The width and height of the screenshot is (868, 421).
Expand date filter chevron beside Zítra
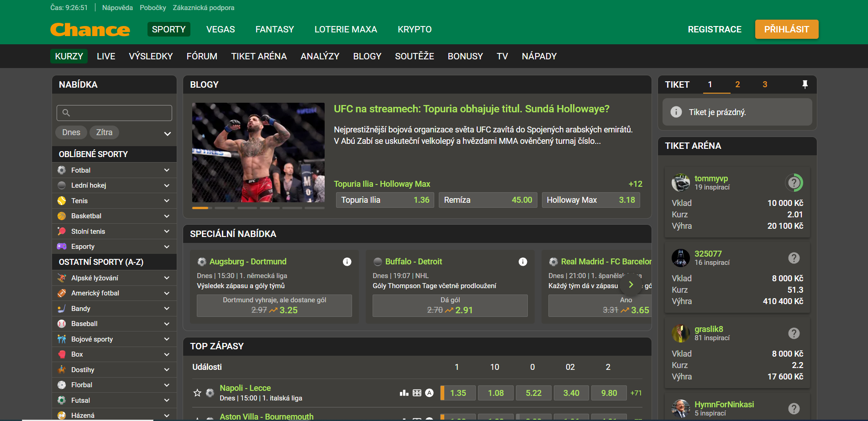click(x=168, y=134)
